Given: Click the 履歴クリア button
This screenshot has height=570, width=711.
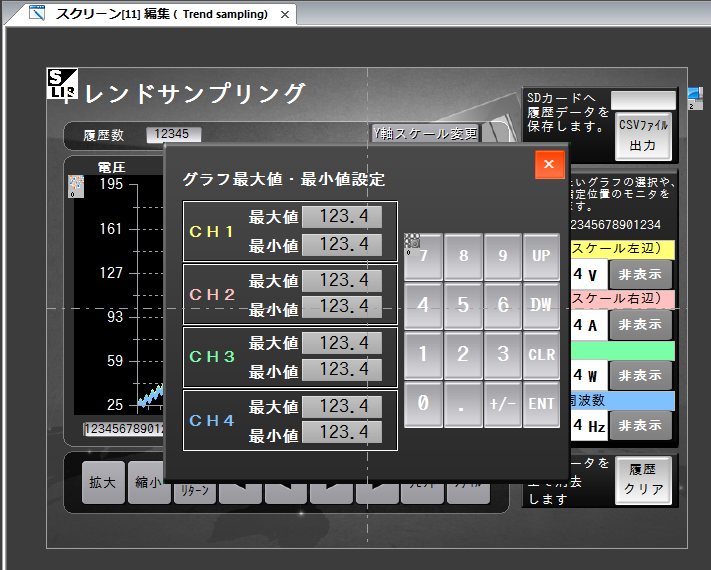Looking at the screenshot, I should pyautogui.click(x=642, y=481).
